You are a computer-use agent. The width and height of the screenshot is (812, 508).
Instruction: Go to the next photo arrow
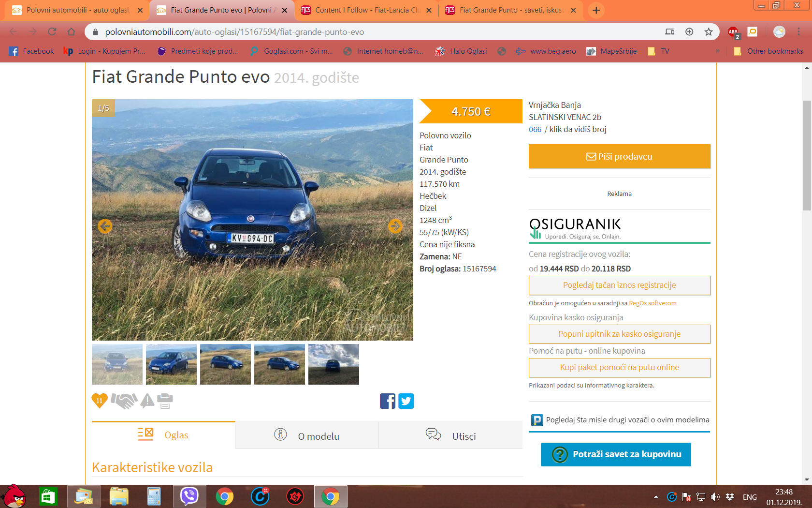point(395,226)
